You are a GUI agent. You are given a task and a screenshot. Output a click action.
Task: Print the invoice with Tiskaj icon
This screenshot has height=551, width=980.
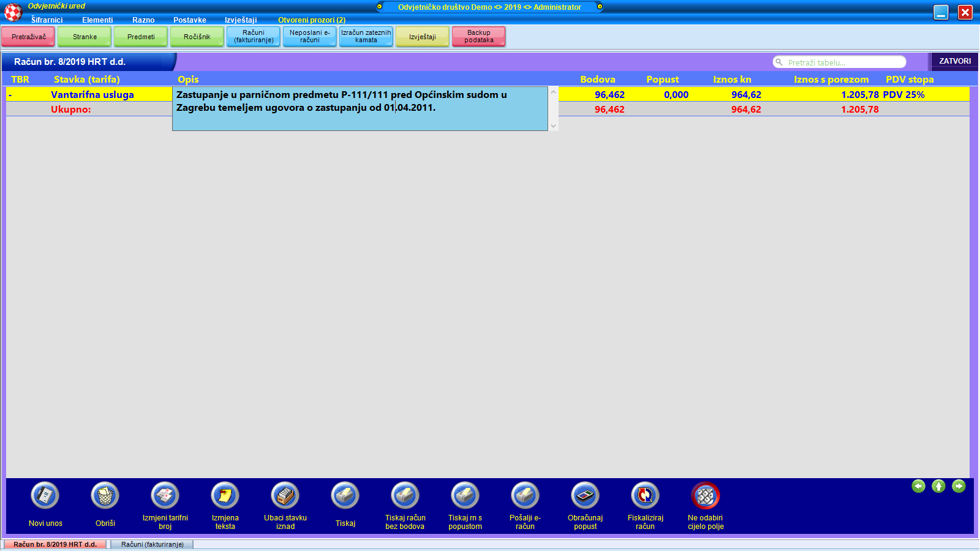click(345, 496)
